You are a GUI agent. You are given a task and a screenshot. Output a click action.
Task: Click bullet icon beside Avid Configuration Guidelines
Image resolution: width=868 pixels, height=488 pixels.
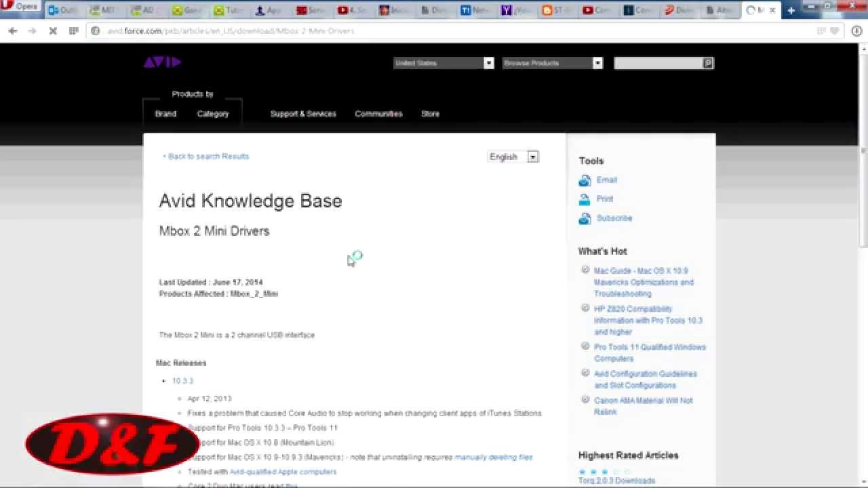585,373
